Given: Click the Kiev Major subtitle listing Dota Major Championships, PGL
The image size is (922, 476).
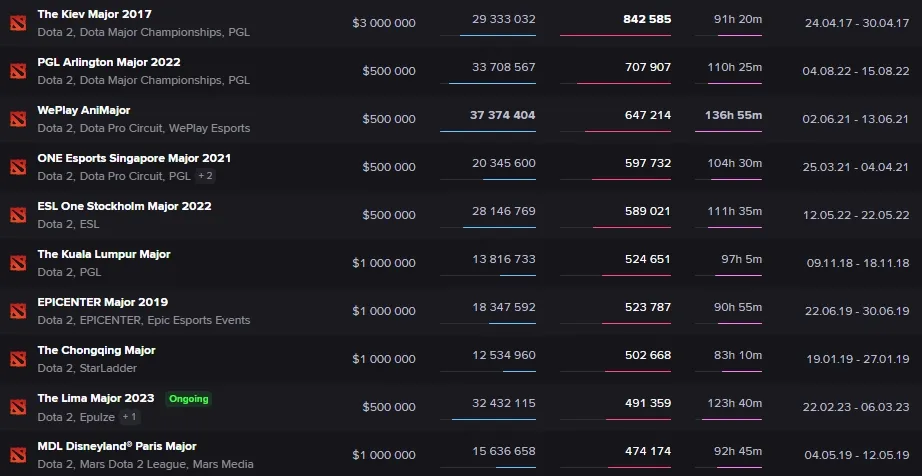Looking at the screenshot, I should pos(143,32).
